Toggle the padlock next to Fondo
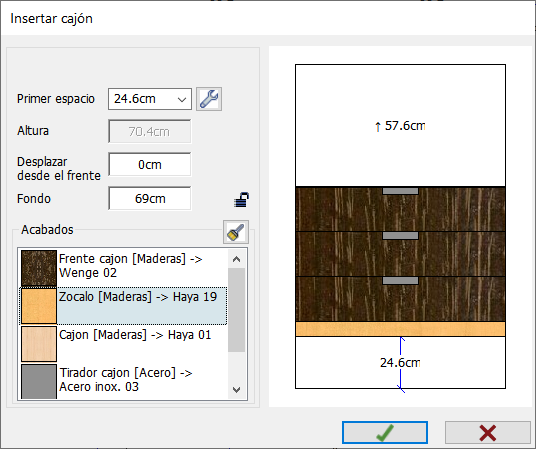This screenshot has height=449, width=536. tap(241, 200)
